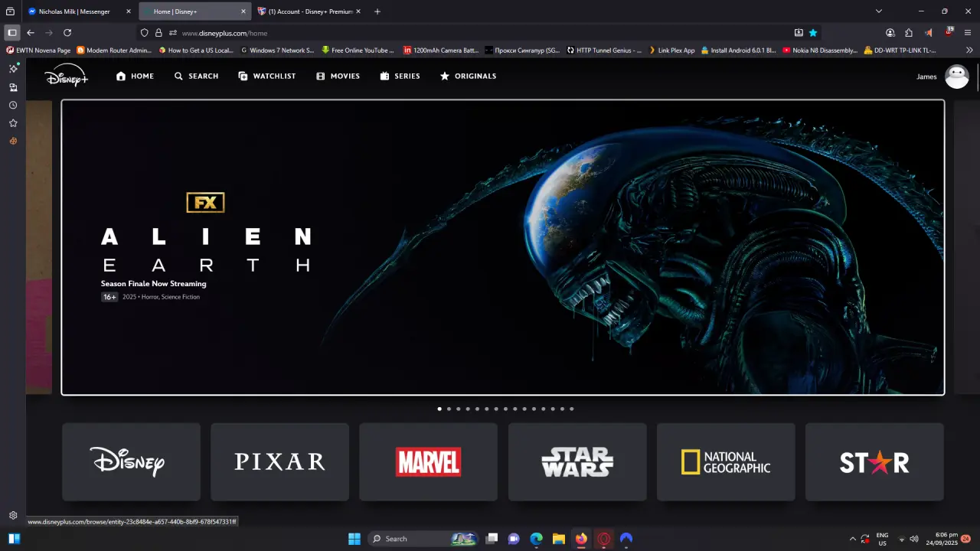The image size is (980, 551).
Task: Switch to the Nicholas Milk Messenger tab
Action: [x=79, y=11]
